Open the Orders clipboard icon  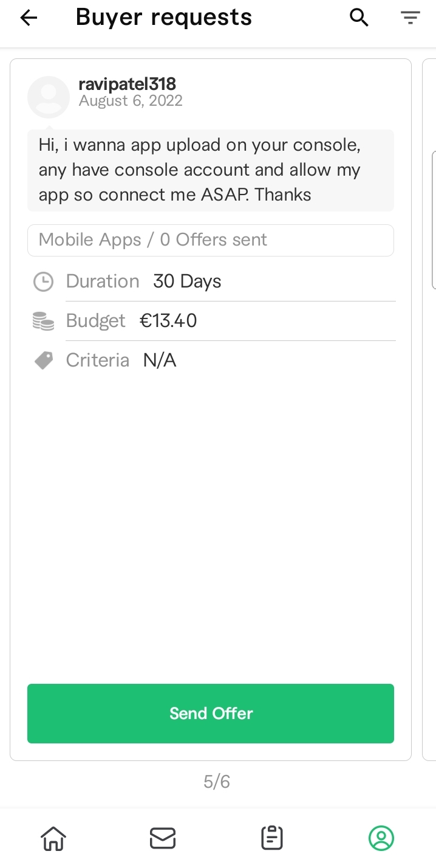click(x=272, y=838)
